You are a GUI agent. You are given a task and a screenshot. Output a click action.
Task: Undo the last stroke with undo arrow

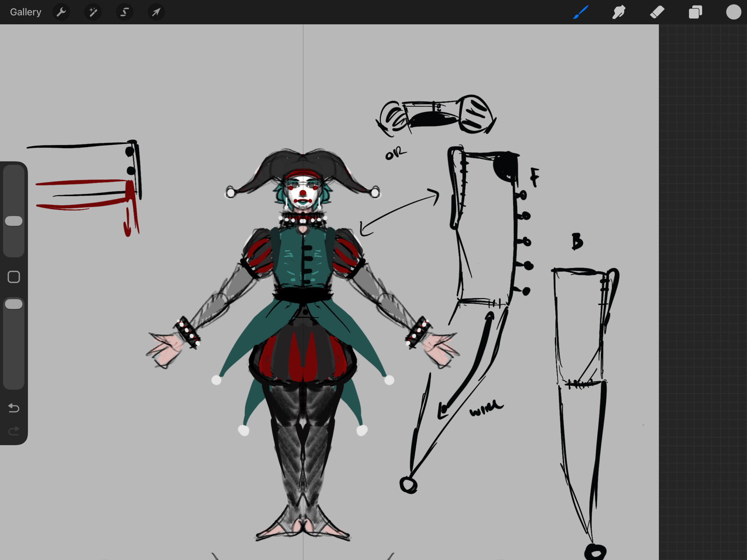point(14,408)
